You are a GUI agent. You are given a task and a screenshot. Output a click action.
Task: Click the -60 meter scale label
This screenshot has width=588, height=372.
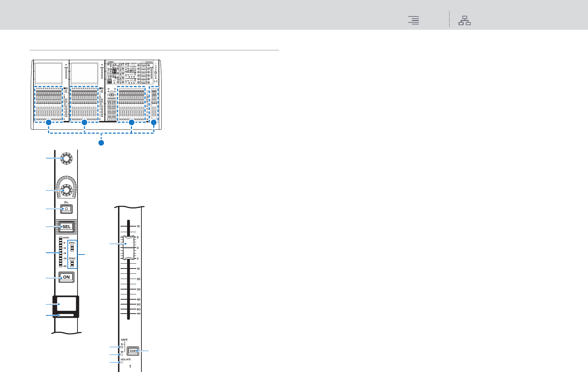click(x=65, y=266)
